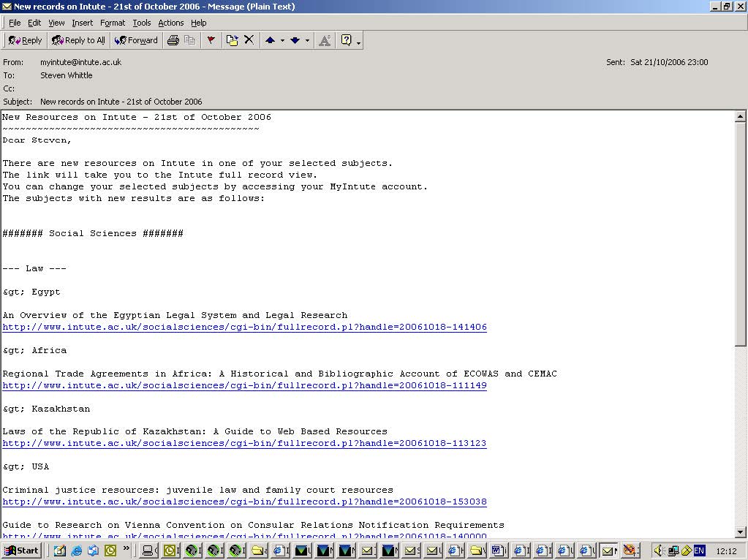Switch to the folder taskbar button labeled 'a'

tap(259, 551)
